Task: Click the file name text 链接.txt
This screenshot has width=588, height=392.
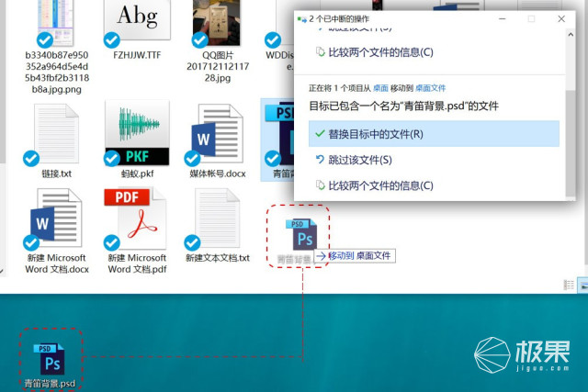Action: (x=57, y=174)
